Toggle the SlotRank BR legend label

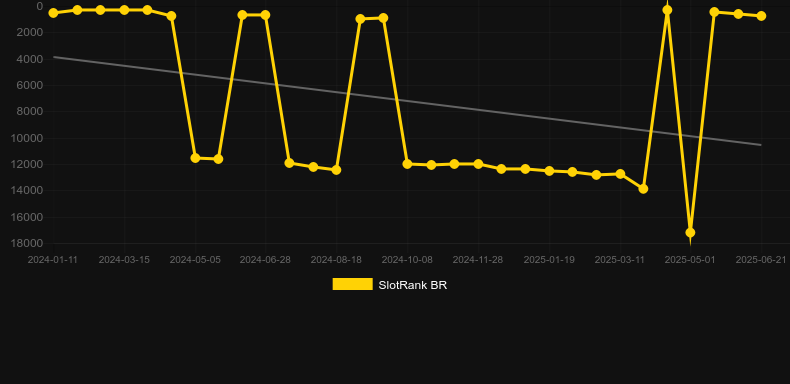point(413,285)
